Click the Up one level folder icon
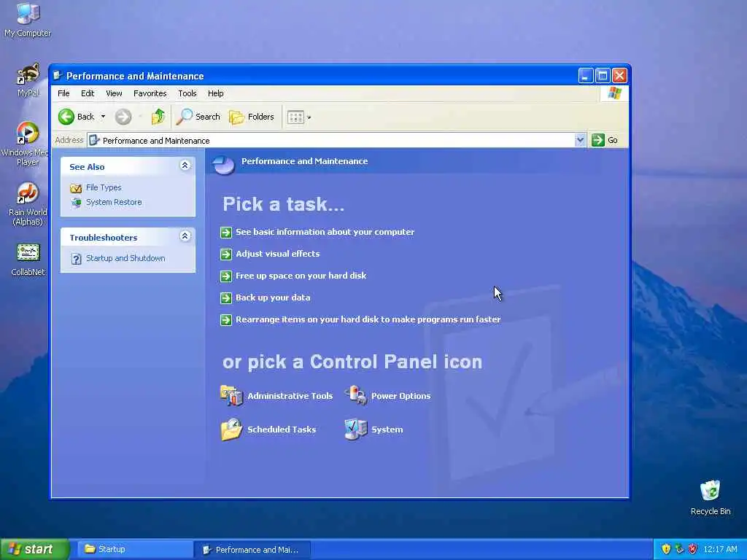This screenshot has width=747, height=560. [x=158, y=117]
